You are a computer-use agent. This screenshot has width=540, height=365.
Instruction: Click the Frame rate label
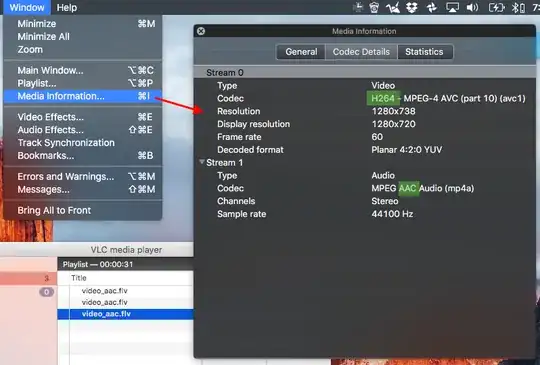pyautogui.click(x=239, y=137)
